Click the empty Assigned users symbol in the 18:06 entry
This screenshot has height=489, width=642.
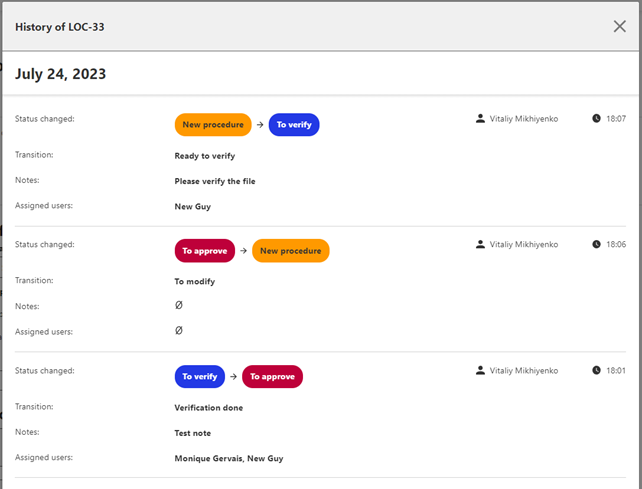(x=179, y=330)
